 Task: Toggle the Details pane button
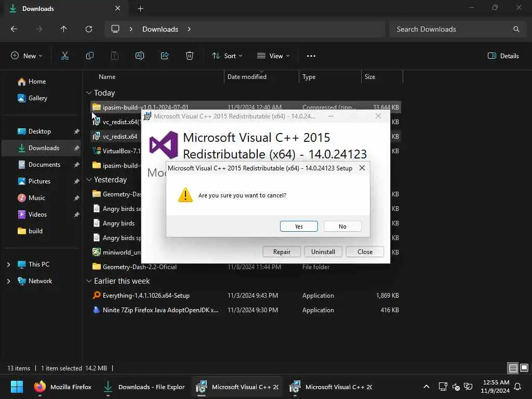point(503,56)
